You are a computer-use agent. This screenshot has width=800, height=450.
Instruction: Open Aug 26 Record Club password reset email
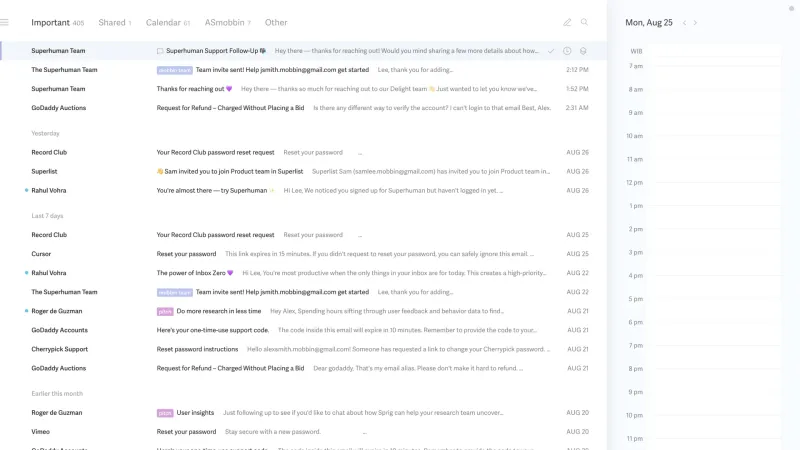pos(304,153)
